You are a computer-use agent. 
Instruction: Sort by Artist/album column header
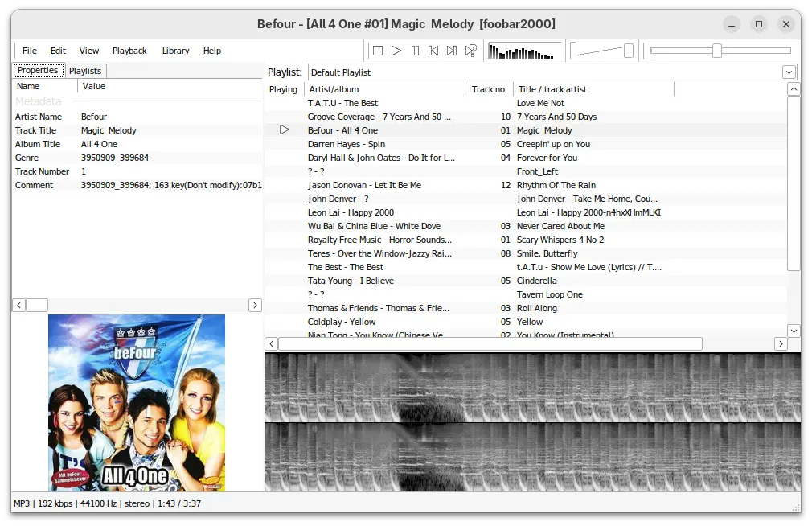click(x=385, y=89)
